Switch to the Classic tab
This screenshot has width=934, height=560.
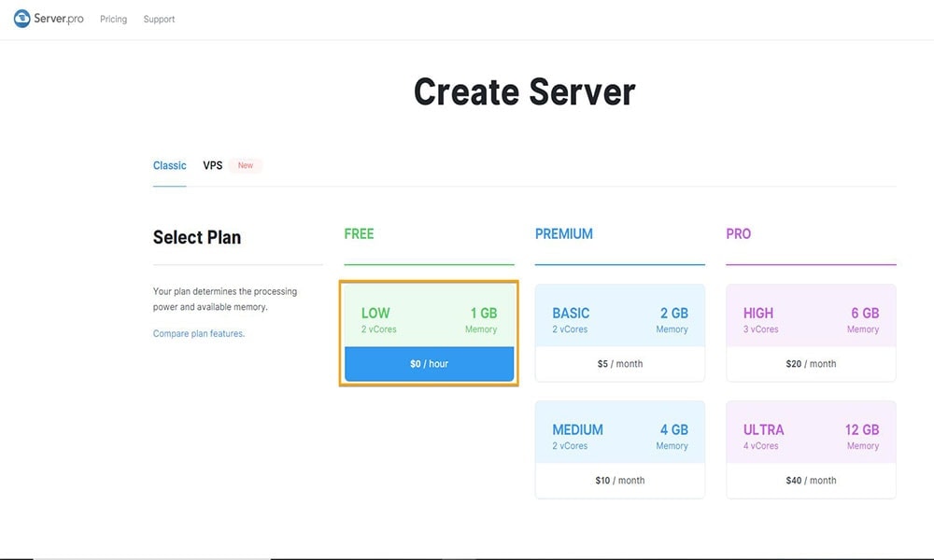[x=170, y=165]
